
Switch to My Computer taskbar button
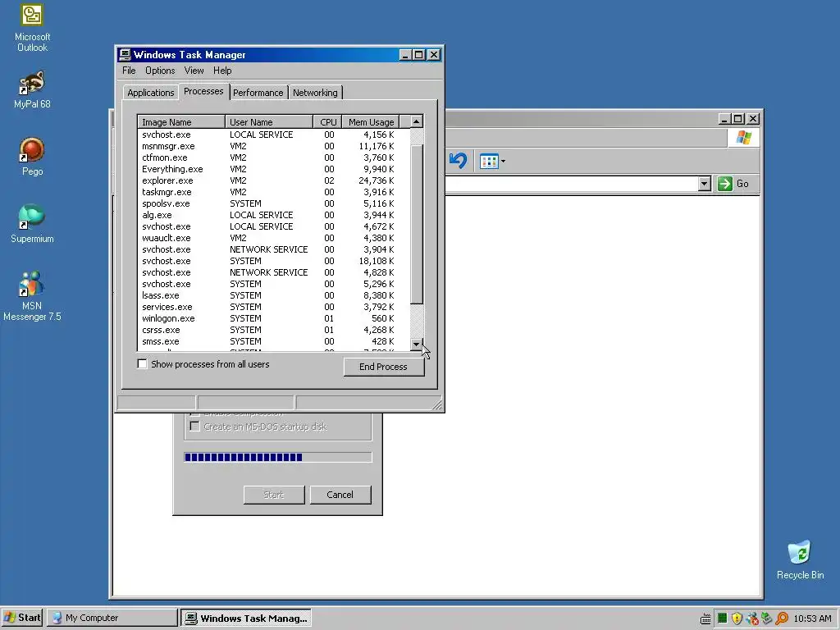[112, 618]
